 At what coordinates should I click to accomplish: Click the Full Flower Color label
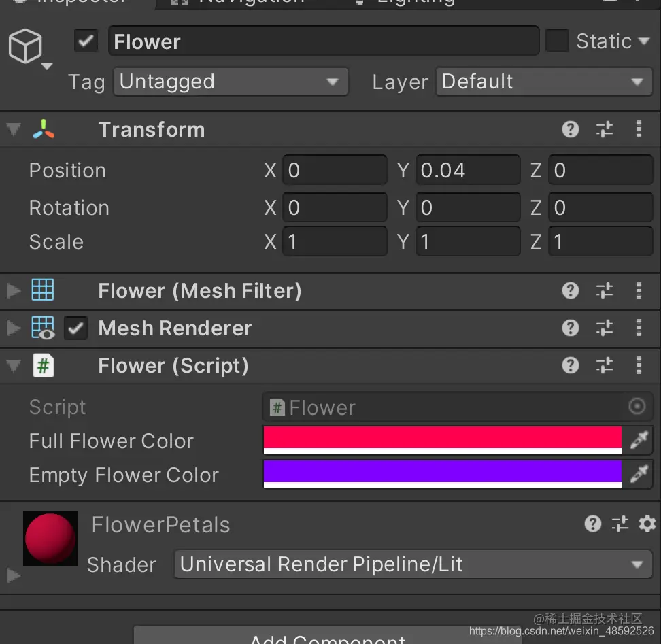[112, 441]
